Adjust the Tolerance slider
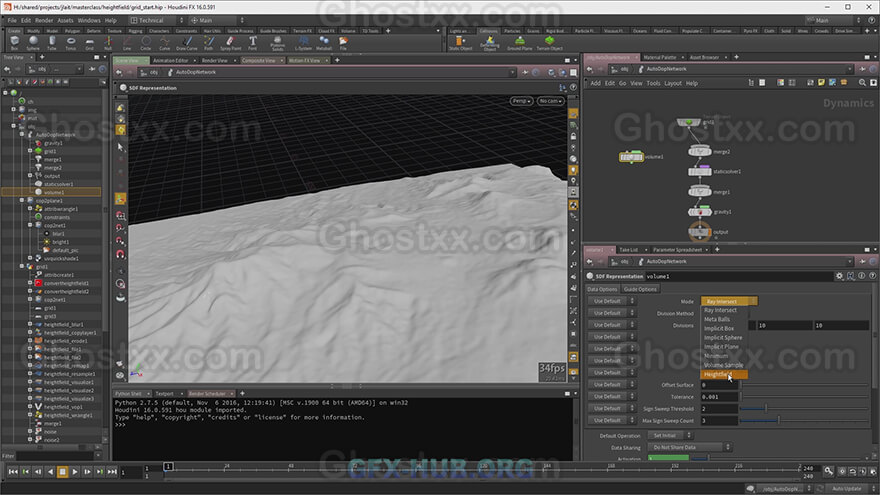This screenshot has width=880, height=495. tap(804, 397)
